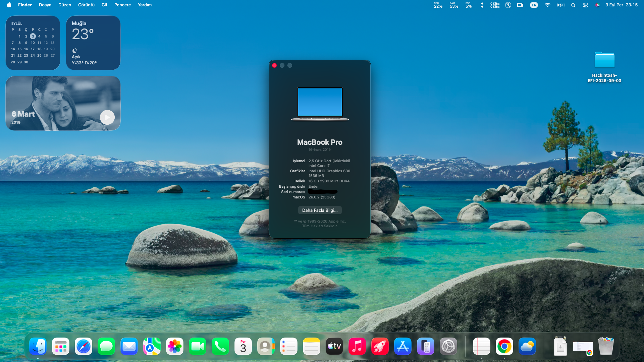Launch the Photos app in dock

(x=175, y=346)
